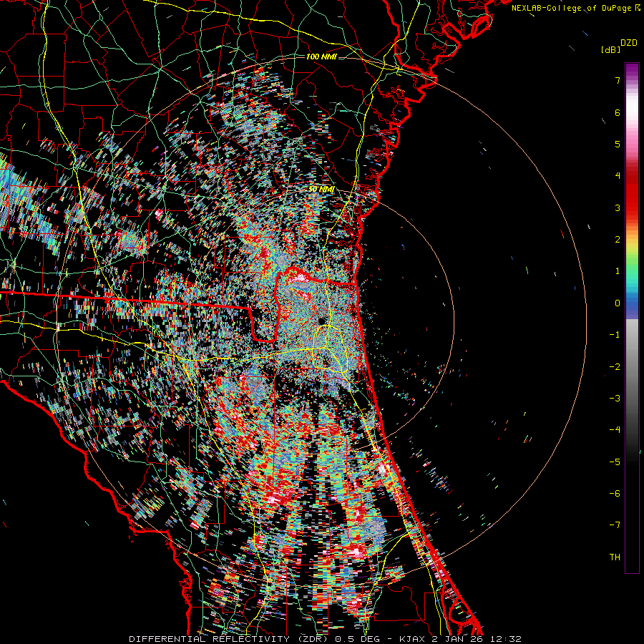Image resolution: width=644 pixels, height=644 pixels.
Task: Click the purple top of the color bar
Action: point(631,69)
